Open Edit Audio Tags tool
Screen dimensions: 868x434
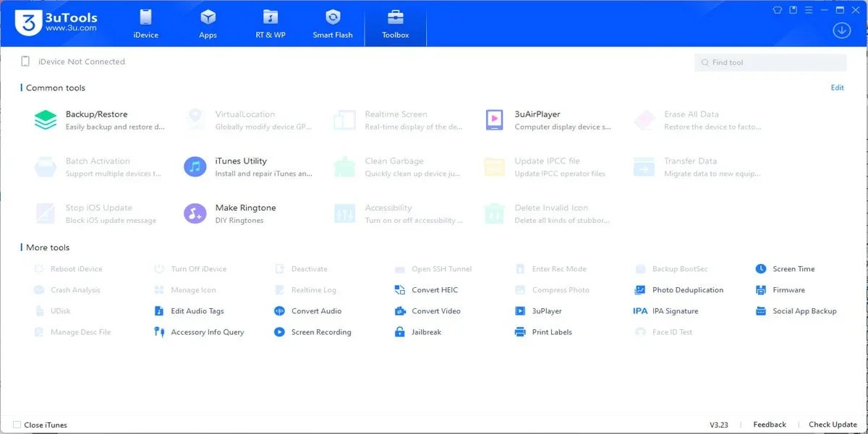pyautogui.click(x=189, y=311)
